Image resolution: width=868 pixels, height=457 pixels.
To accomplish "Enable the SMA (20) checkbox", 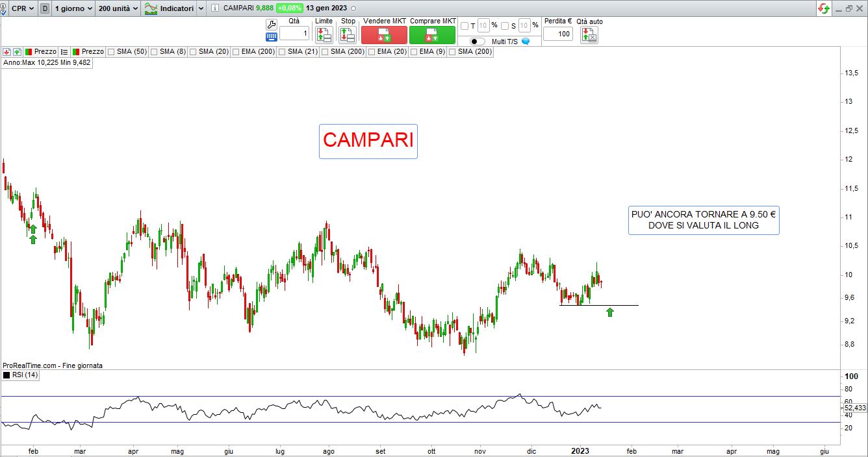I will point(193,51).
